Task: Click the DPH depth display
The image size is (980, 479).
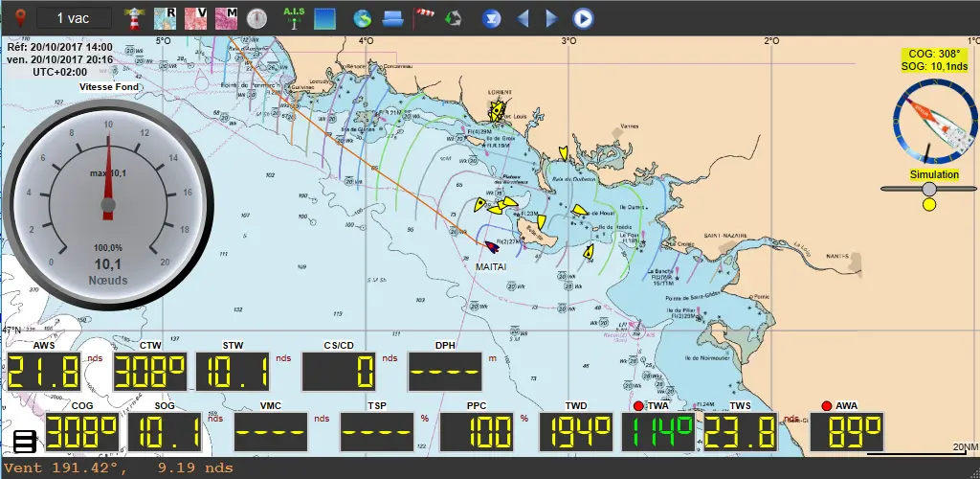Action: 445,372
